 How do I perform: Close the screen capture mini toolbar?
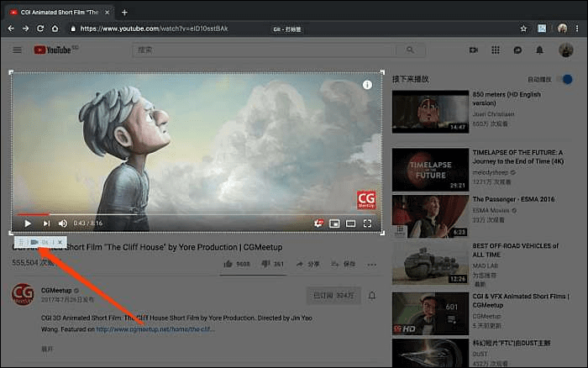tap(60, 242)
